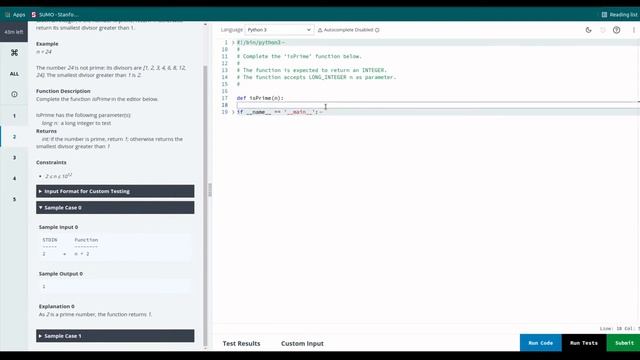The width and height of the screenshot is (640, 360).
Task: Click the Sample Output 0 label
Action: point(61,274)
